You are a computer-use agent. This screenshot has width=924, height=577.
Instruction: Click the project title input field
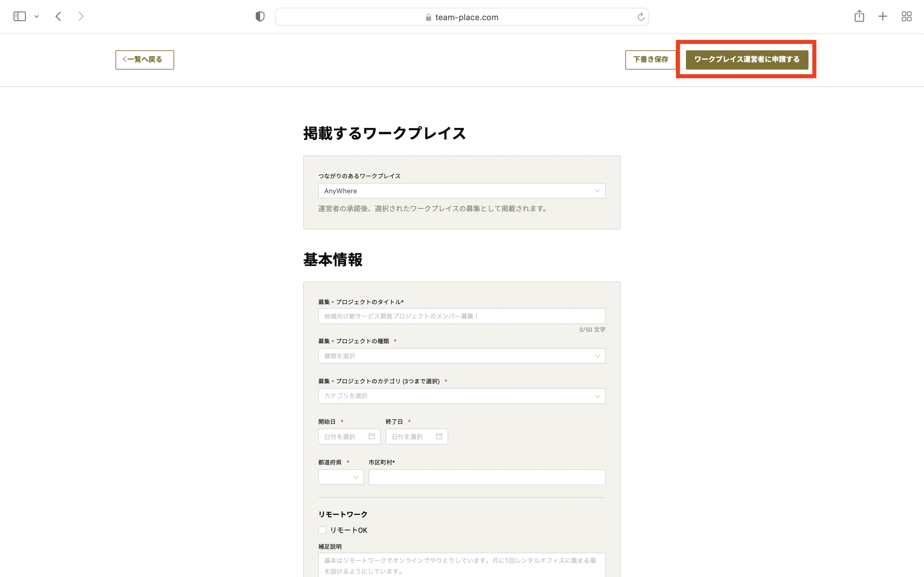(x=462, y=316)
